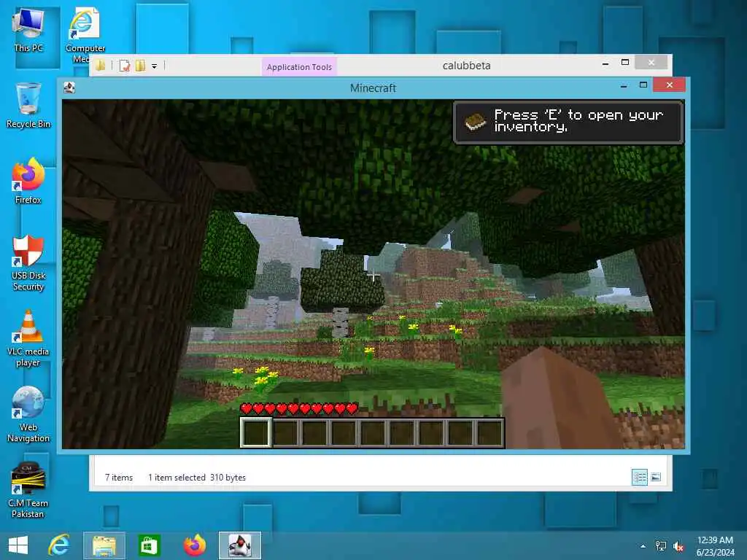Open Web Navigation desktop shortcut

(28, 414)
